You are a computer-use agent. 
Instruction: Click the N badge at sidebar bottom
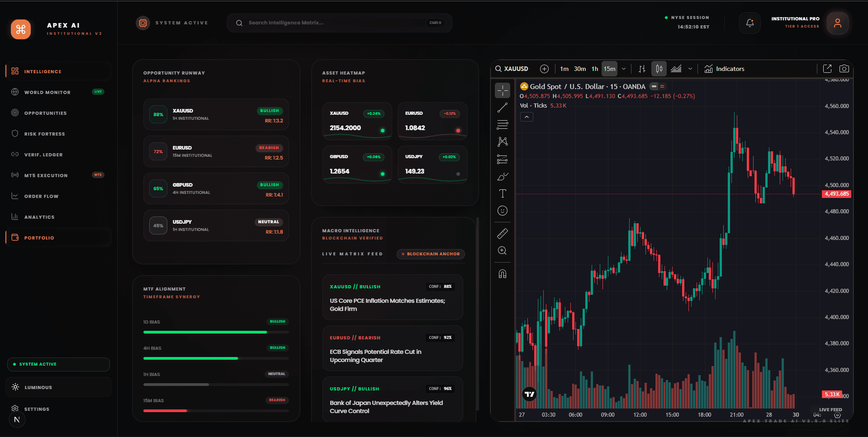point(17,419)
